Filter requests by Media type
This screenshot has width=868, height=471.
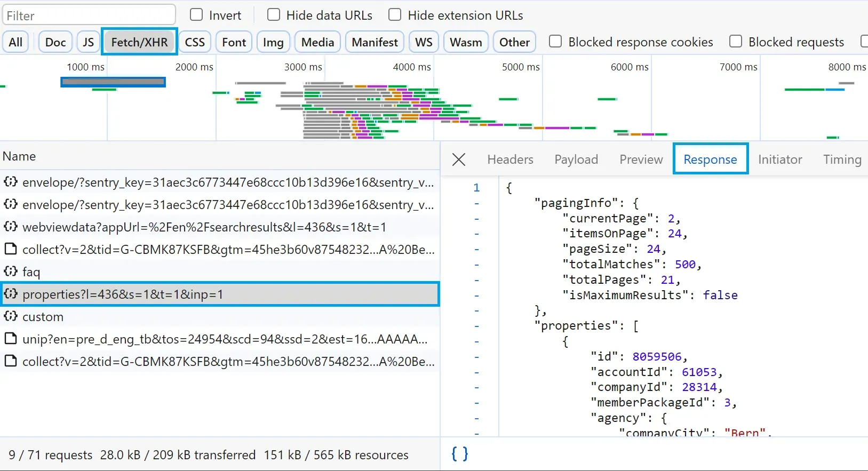(317, 42)
